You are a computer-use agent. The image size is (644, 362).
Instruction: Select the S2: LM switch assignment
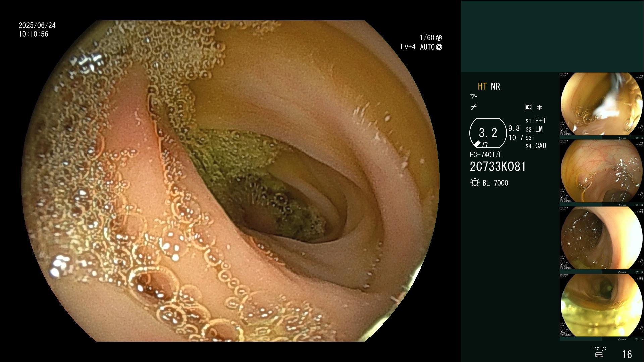[534, 129]
